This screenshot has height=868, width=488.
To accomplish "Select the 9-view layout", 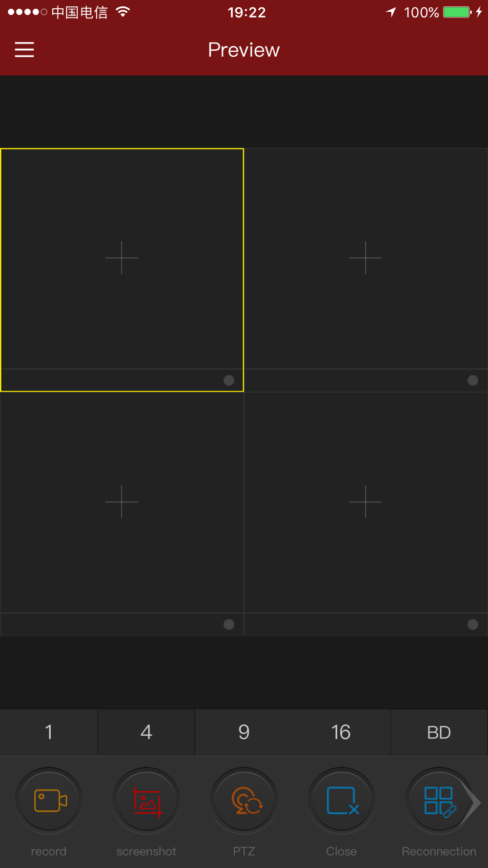I will point(244,732).
